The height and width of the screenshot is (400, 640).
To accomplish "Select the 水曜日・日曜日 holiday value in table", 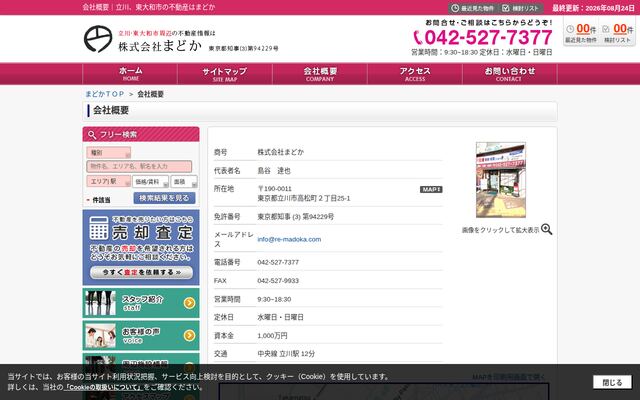I will [x=280, y=317].
